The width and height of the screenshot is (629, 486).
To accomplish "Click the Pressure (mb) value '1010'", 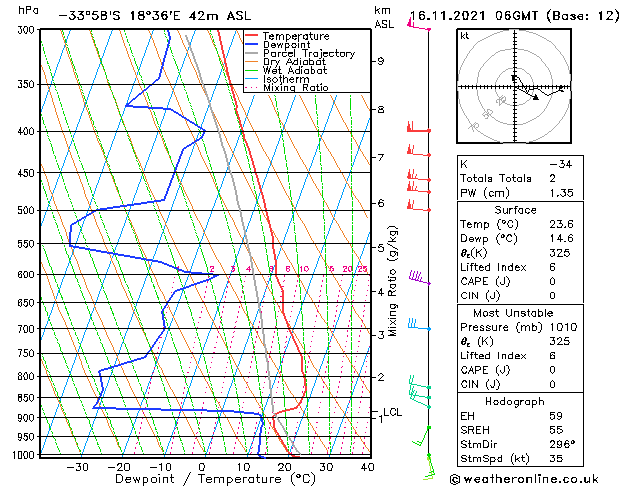I will 564,327.
